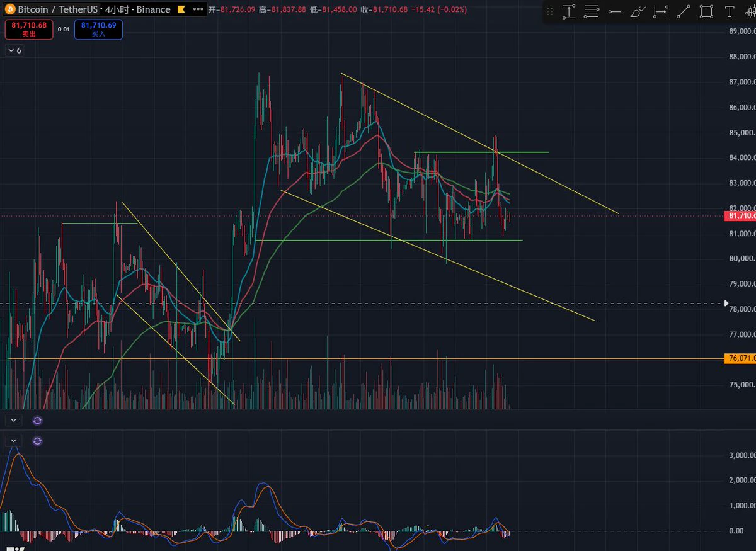Click the red 卖出 sell button
The height and width of the screenshot is (551, 756).
point(30,30)
